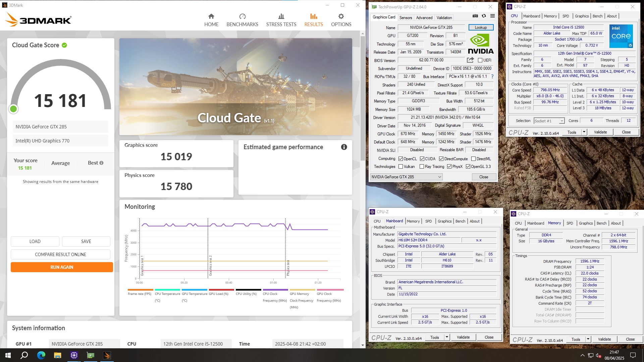Viewport: 644px width, 362px height.
Task: Toggle the OpenGL 3.3 checkbox
Action: (x=468, y=167)
